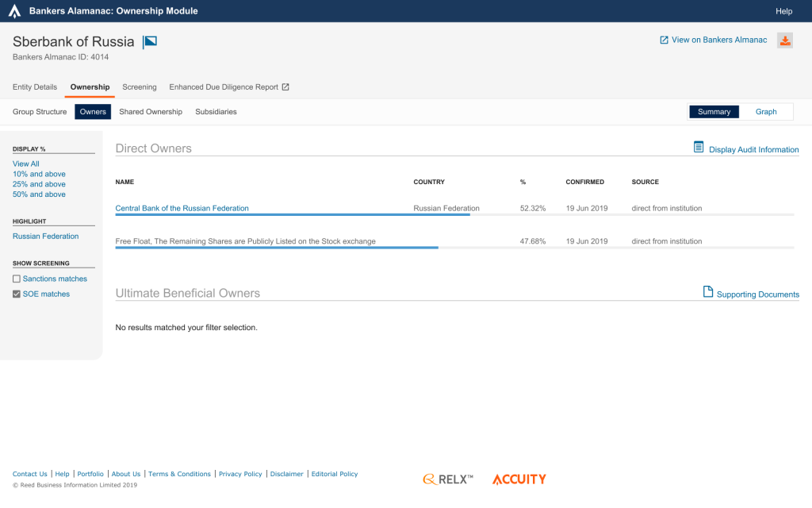812x508 pixels.
Task: Open Editorial Policy footer link
Action: tap(335, 475)
